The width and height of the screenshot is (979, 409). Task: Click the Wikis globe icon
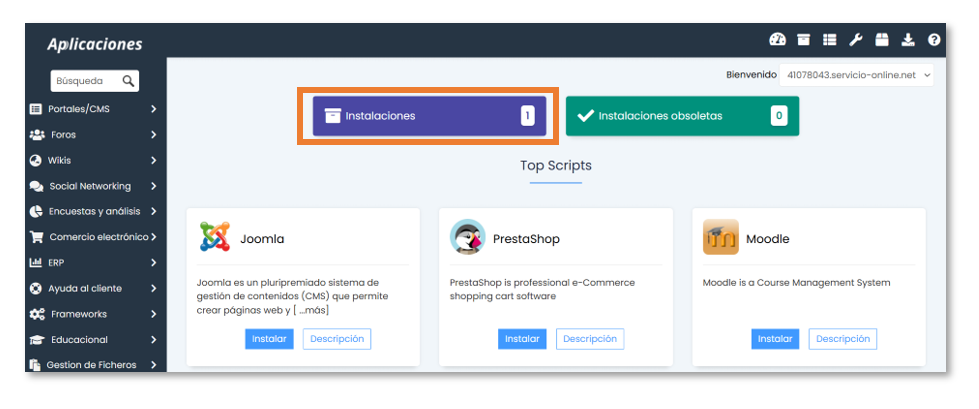[x=36, y=160]
